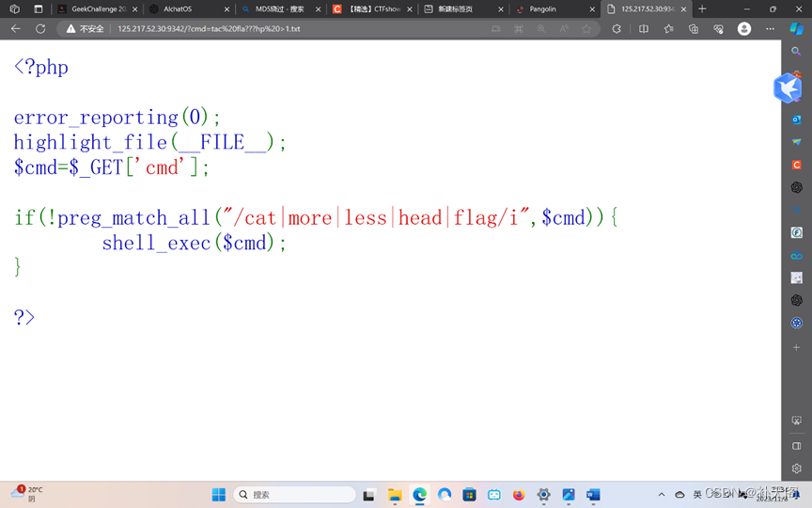
Task: Switch to AIchatOS tab
Action: click(x=188, y=9)
